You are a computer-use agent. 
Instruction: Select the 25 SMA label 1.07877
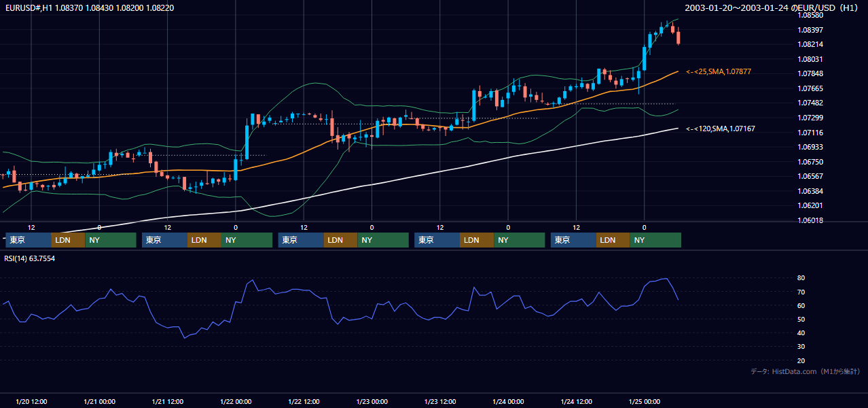tap(719, 71)
